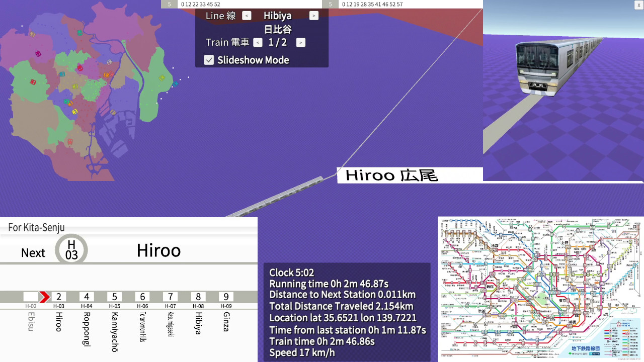Viewport: 644px width, 362px height.
Task: Select the bright yellow train icon on the map
Action: (x=74, y=112)
